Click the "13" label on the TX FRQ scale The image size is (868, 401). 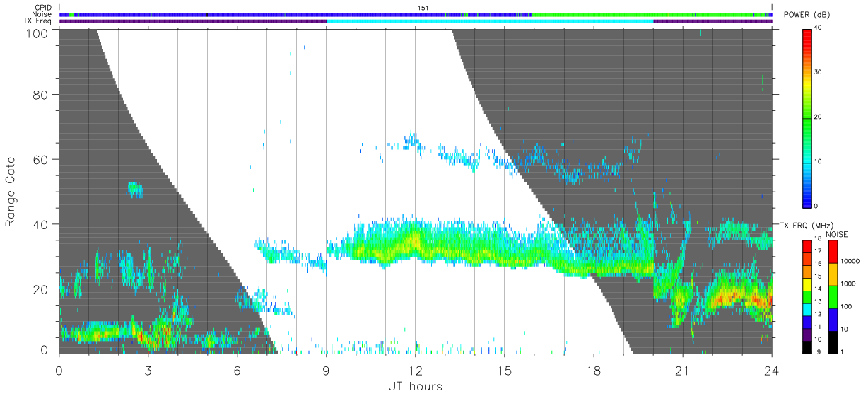[x=819, y=302]
